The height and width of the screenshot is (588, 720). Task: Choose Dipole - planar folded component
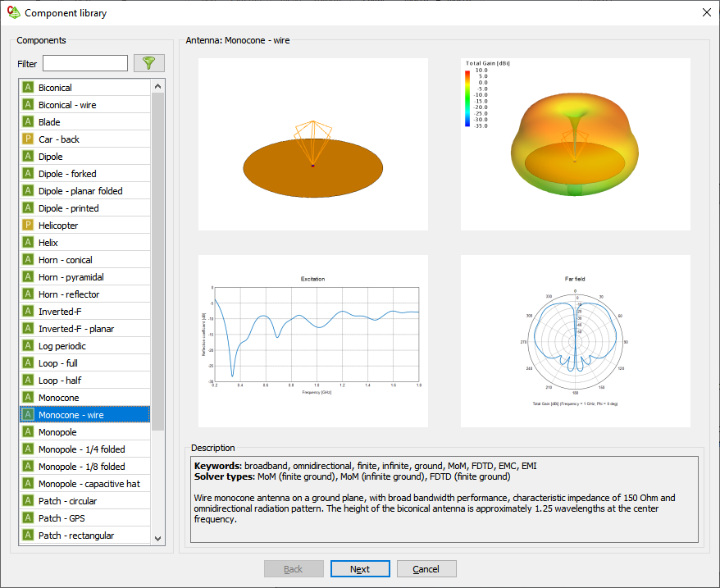80,191
